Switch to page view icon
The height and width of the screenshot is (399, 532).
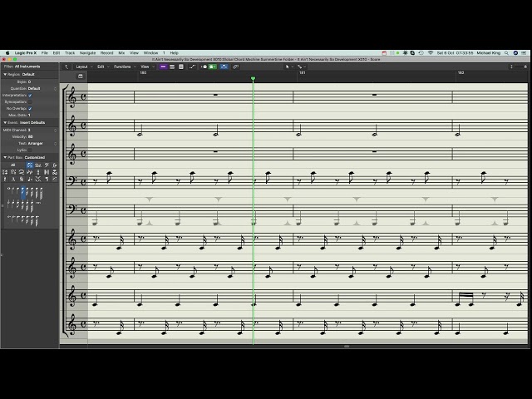pyautogui.click(x=181, y=66)
